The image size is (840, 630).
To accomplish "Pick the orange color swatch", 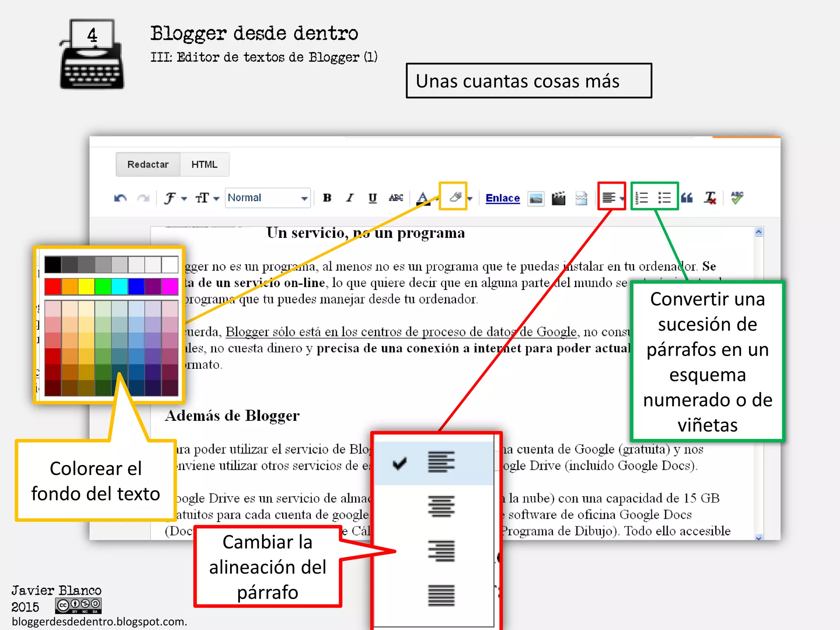I will [x=70, y=286].
